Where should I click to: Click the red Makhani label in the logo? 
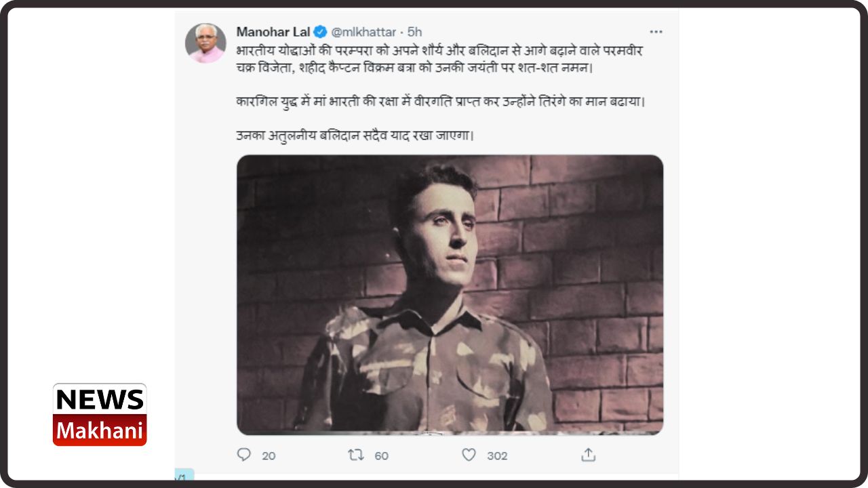click(100, 430)
